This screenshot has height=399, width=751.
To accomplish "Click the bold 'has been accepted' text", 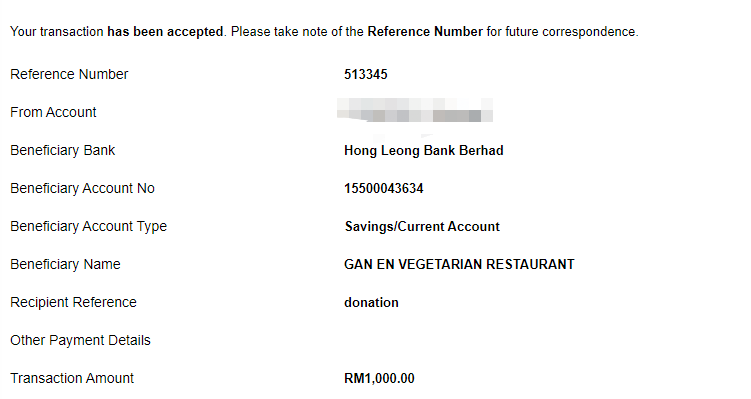I will point(165,32).
